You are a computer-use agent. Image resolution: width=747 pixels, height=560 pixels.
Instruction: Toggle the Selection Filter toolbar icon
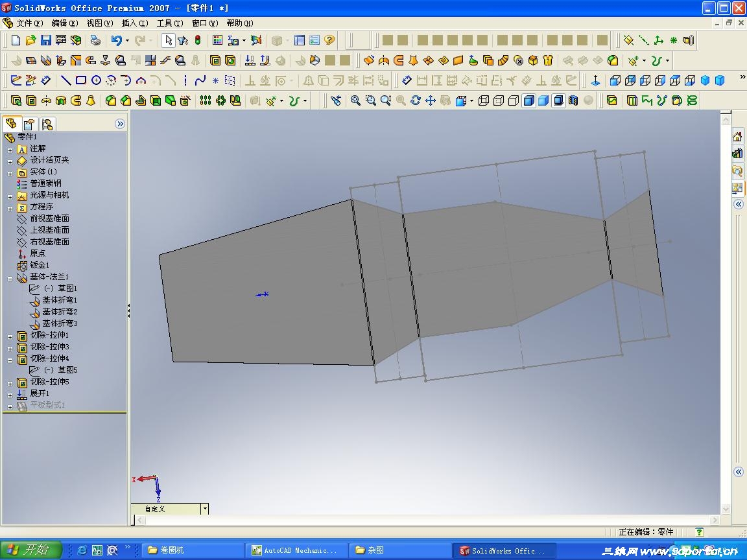click(183, 40)
